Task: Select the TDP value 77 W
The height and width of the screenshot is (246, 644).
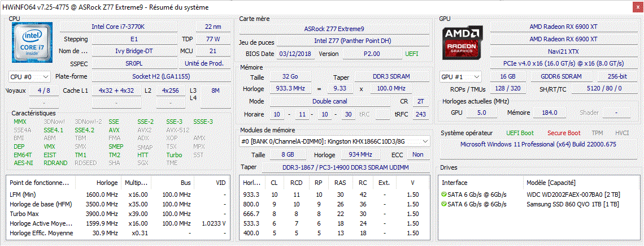Action: coord(213,39)
